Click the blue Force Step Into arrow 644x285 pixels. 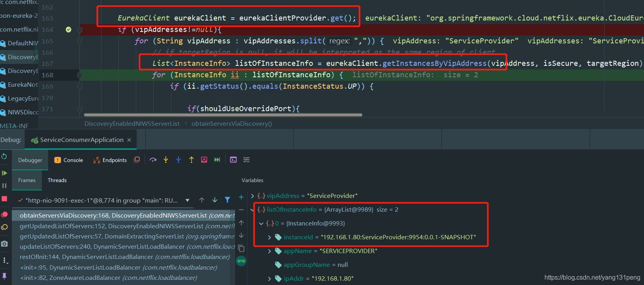tap(178, 160)
